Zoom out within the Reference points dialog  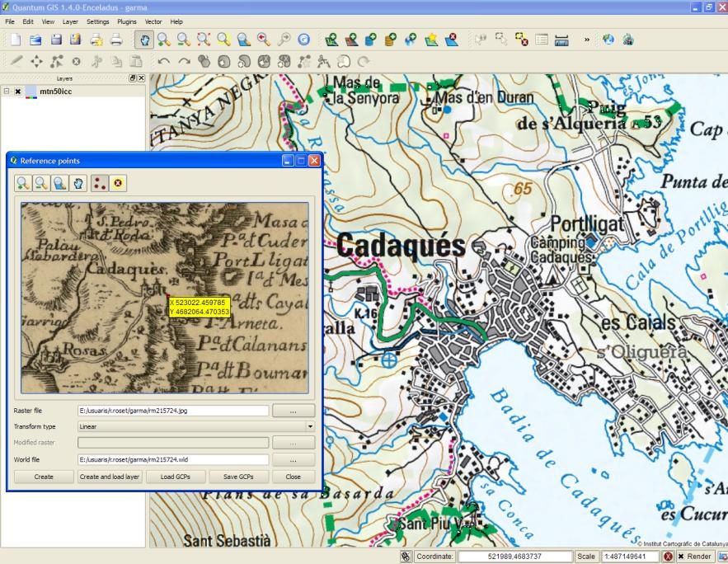pos(41,183)
